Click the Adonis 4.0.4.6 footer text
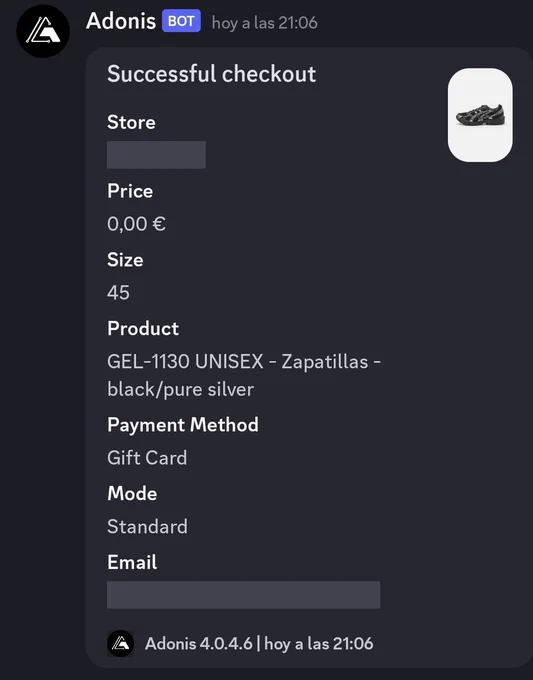 click(199, 644)
